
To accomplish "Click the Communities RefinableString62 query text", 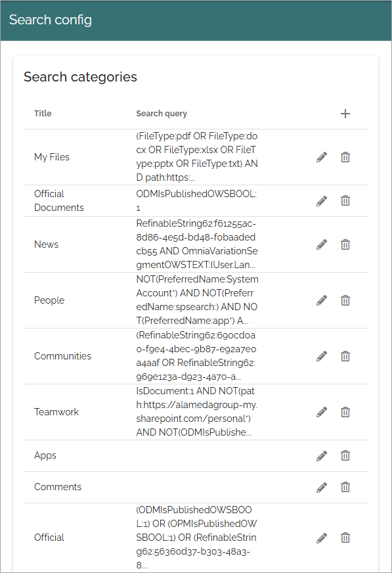I will pyautogui.click(x=196, y=356).
